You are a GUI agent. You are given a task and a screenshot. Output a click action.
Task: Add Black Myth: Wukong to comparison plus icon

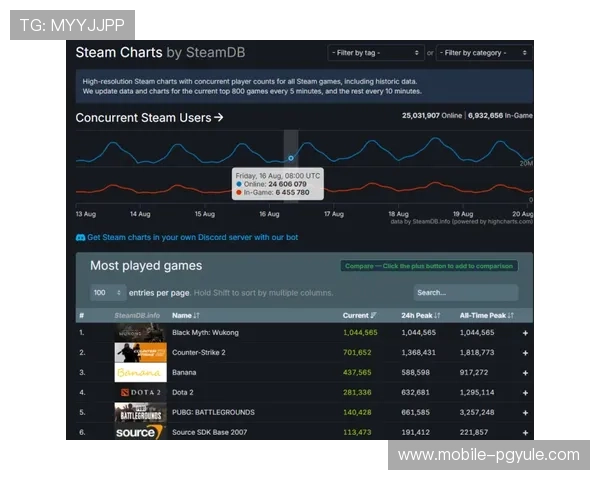point(525,333)
